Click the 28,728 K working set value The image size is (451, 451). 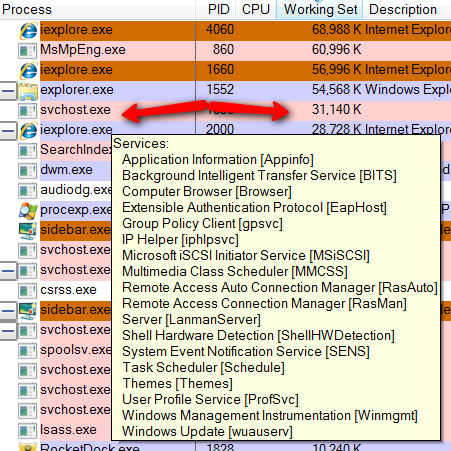coord(337,130)
